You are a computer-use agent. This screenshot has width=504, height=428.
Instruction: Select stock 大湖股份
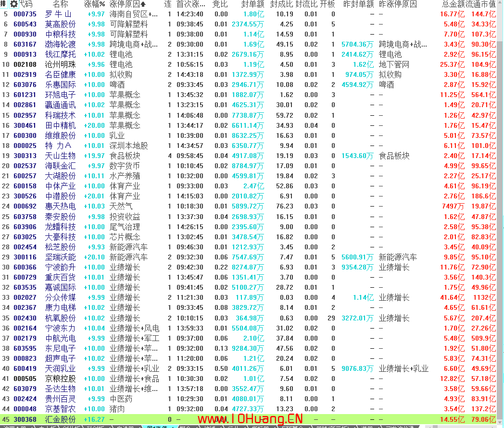(x=61, y=176)
